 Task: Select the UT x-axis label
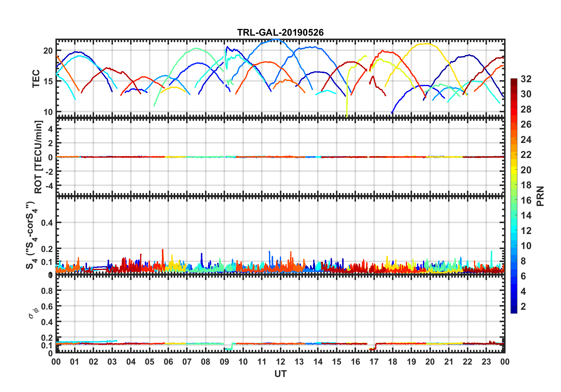(280, 374)
